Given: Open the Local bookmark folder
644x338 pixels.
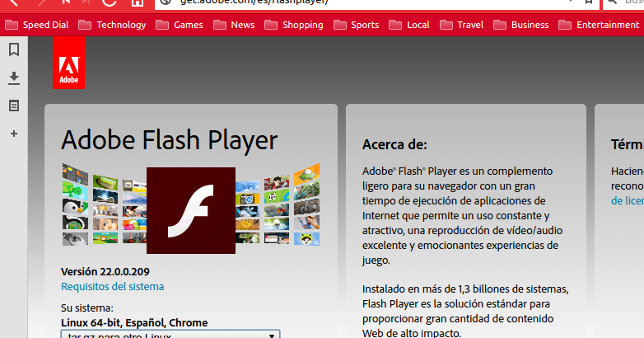Looking at the screenshot, I should (409, 25).
